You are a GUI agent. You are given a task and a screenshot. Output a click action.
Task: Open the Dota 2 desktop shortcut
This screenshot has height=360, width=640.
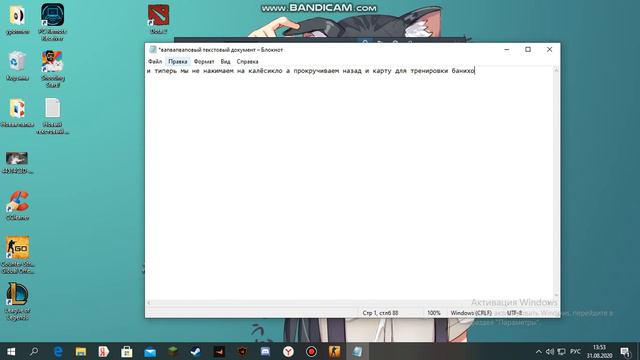[x=158, y=19]
